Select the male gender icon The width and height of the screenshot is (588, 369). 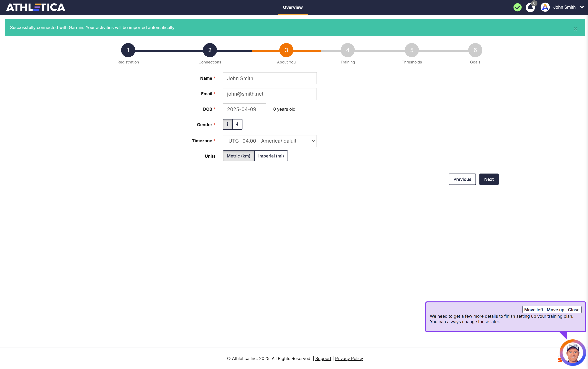click(x=227, y=124)
